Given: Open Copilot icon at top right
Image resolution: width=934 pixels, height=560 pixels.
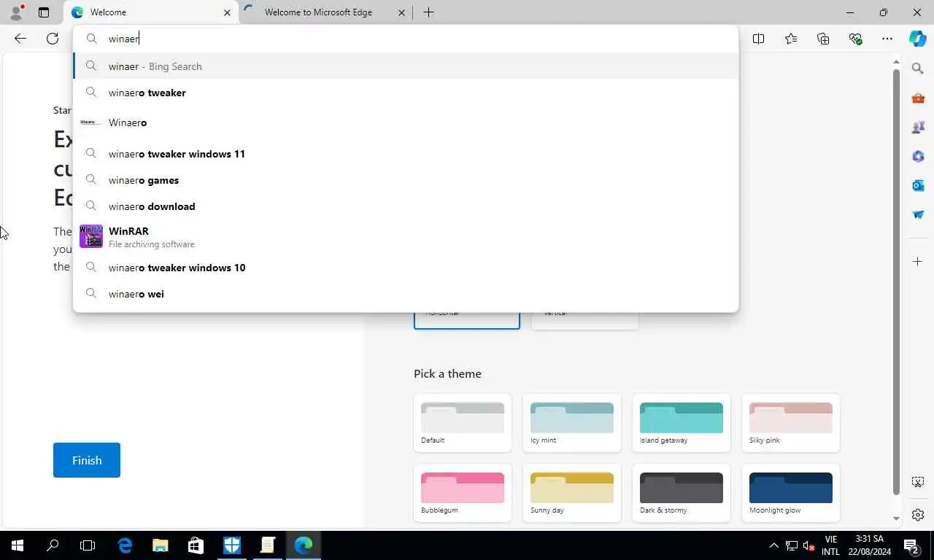Looking at the screenshot, I should click(x=918, y=39).
